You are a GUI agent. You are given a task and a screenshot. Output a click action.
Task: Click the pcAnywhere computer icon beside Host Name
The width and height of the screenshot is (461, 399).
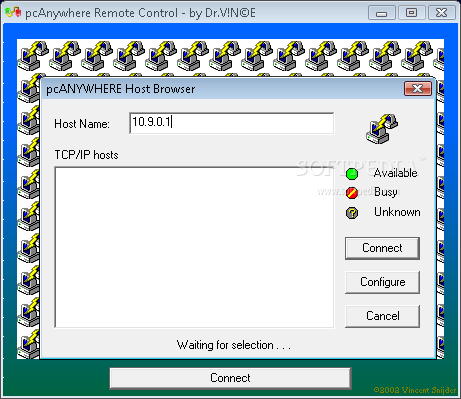[382, 129]
